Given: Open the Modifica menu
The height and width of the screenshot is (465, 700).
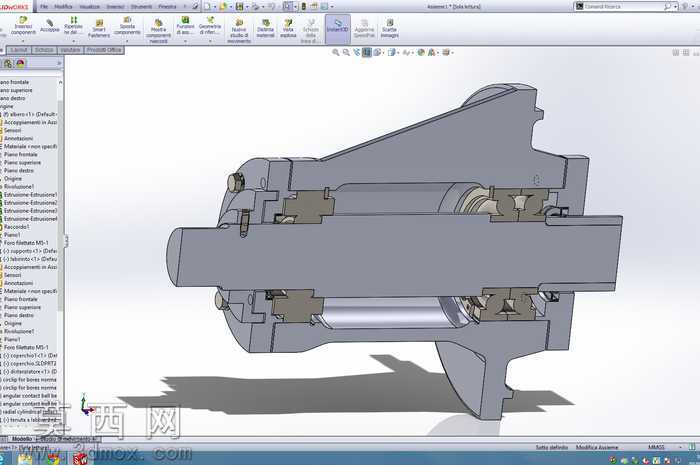Looking at the screenshot, I should tap(63, 7).
